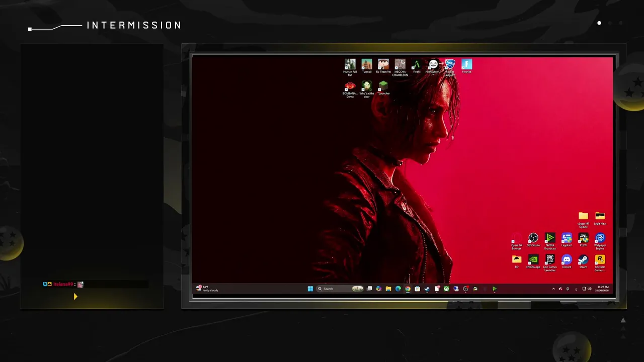The image size is (644, 362).
Task: Open the Partly cloudy weather widget
Action: [207, 289]
